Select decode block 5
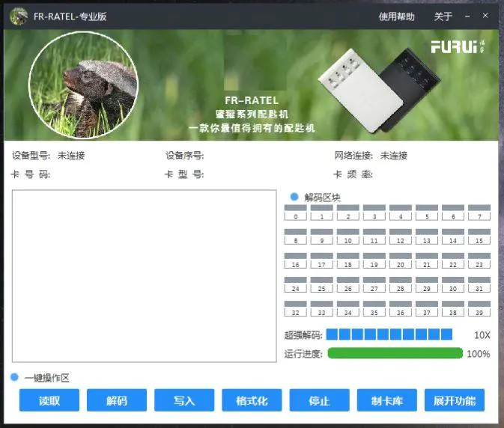This screenshot has height=428, width=504. click(427, 213)
